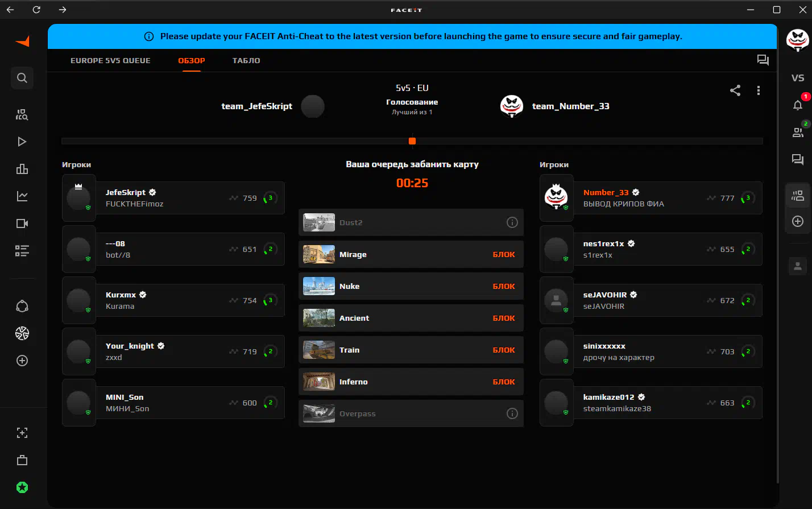
Task: Open the video camera icon in sidebar
Action: (22, 224)
